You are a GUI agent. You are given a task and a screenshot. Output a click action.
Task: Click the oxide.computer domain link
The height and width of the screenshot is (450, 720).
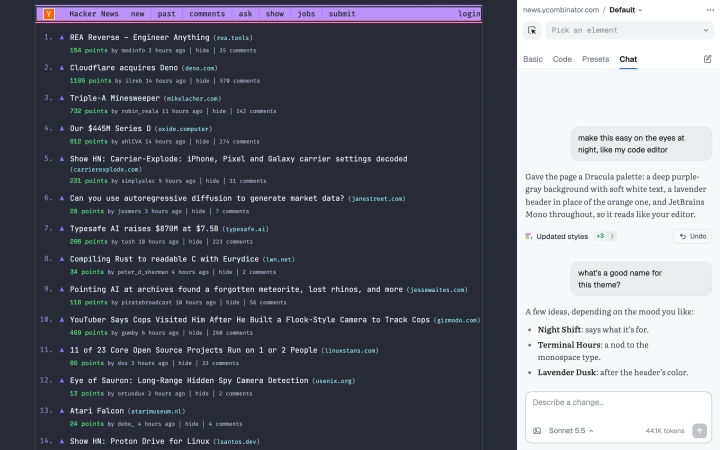(x=183, y=129)
